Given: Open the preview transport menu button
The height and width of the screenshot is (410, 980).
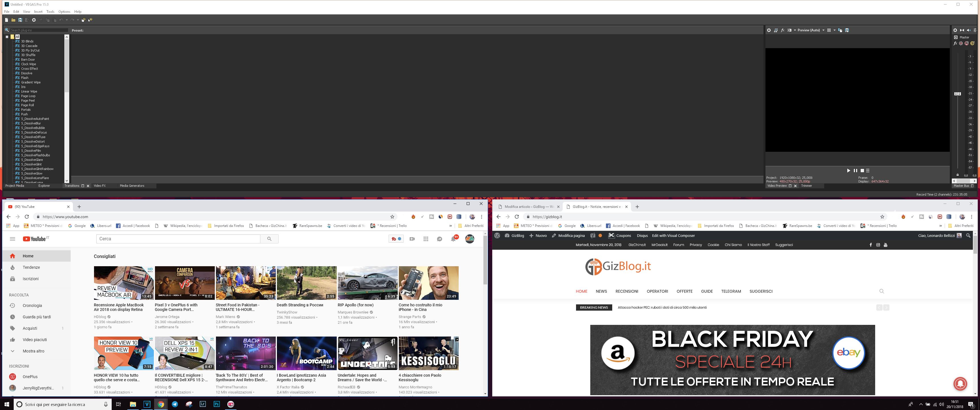Looking at the screenshot, I should click(x=868, y=170).
